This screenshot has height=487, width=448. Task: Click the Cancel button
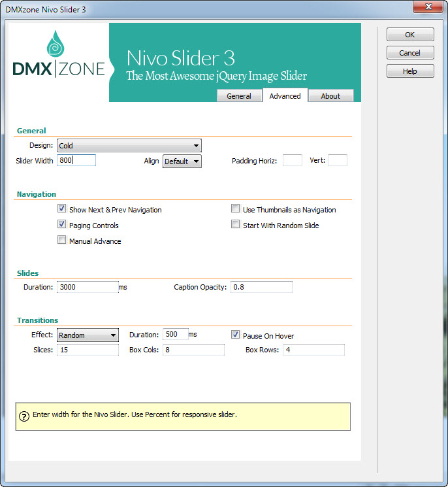410,53
